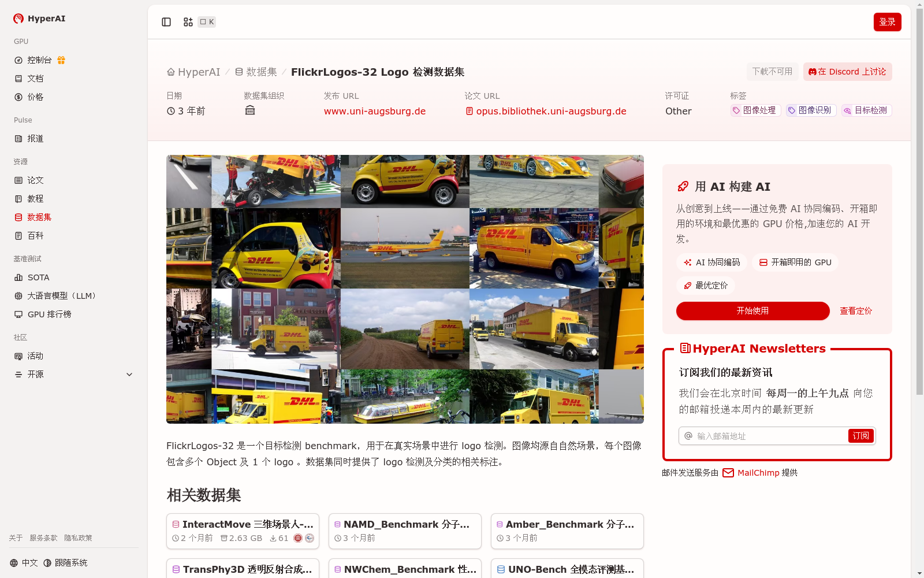This screenshot has width=924, height=578.
Task: Go to HyperAI breadcrumb home
Action: coord(193,72)
